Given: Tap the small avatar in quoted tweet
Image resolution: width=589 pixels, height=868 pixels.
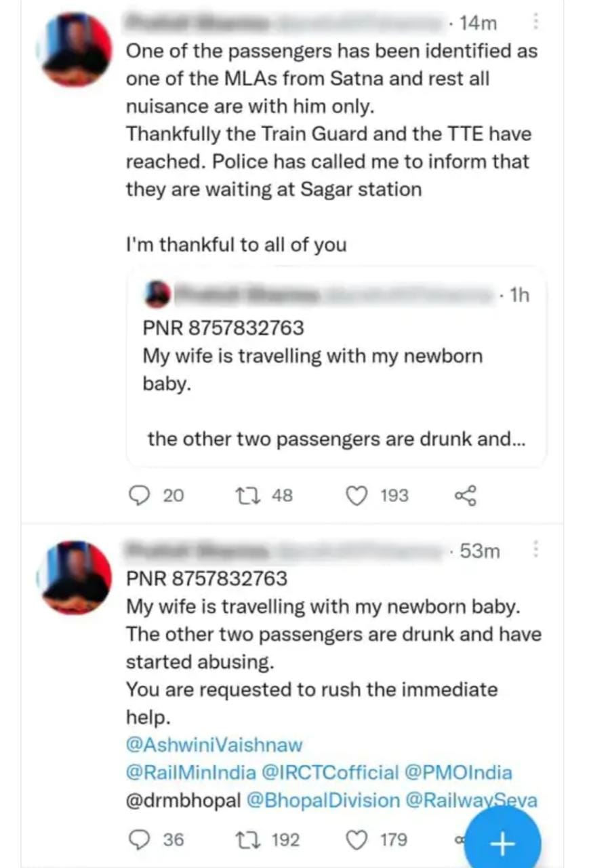Looking at the screenshot, I should (x=158, y=295).
